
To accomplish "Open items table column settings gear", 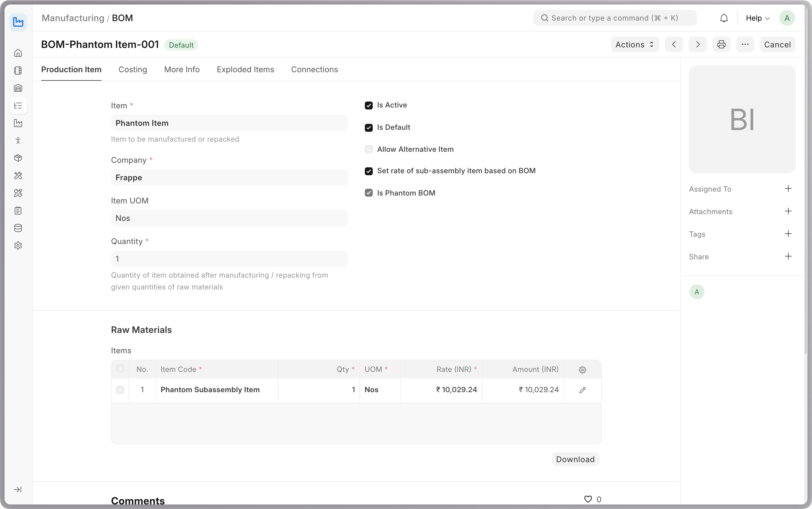I will (x=582, y=370).
